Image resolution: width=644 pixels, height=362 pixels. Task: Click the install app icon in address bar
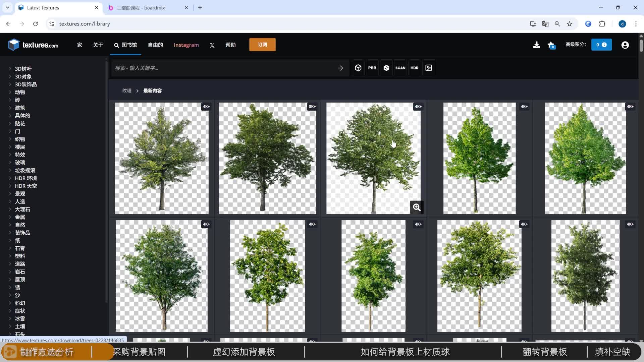click(x=533, y=24)
